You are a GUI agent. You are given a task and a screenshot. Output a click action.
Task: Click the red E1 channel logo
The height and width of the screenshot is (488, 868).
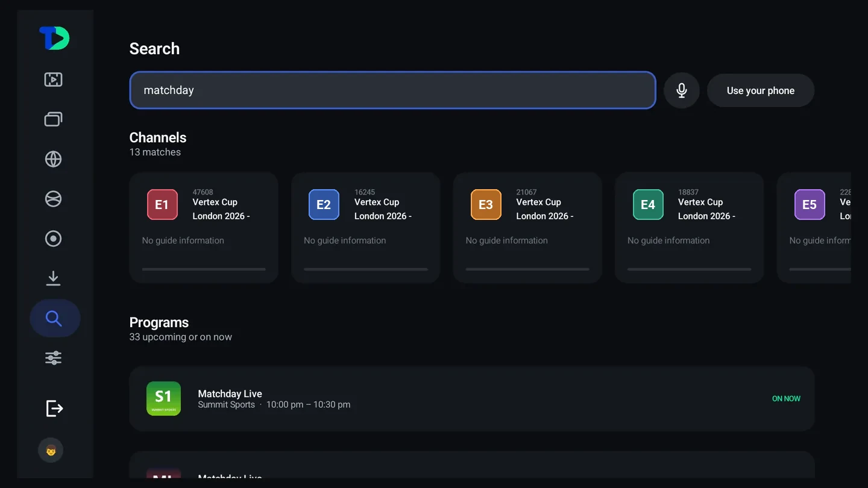click(162, 205)
